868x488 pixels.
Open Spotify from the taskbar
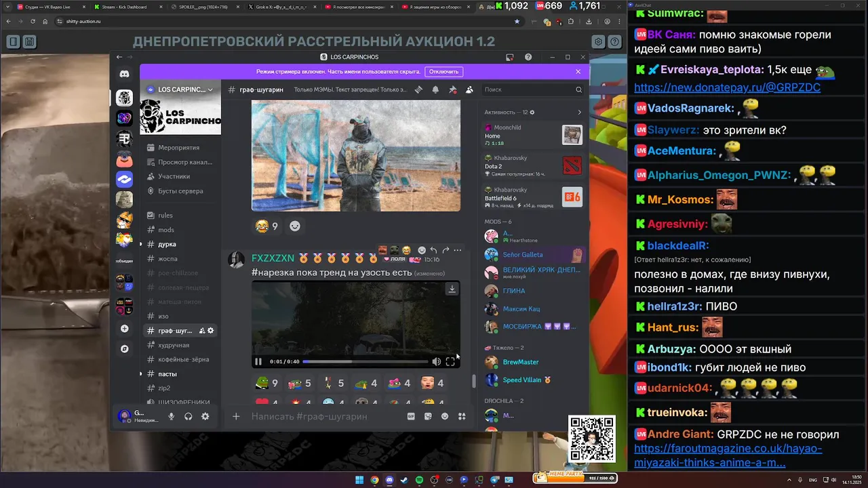[419, 480]
